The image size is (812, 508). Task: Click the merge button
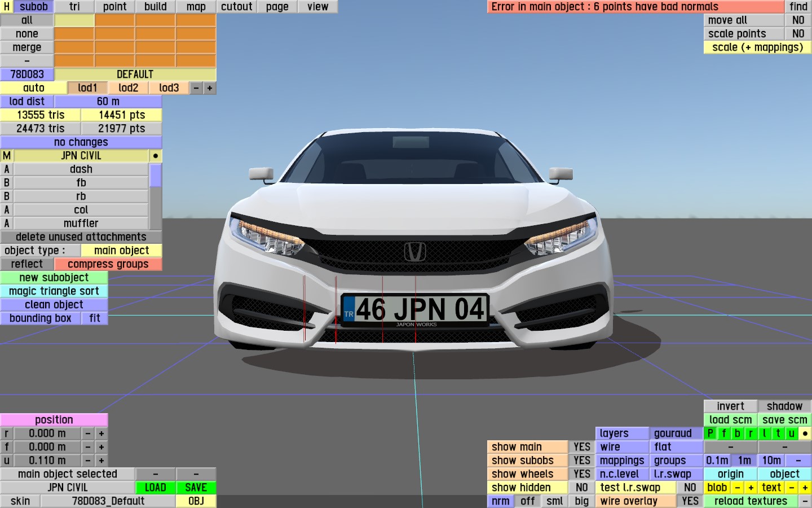(x=27, y=47)
